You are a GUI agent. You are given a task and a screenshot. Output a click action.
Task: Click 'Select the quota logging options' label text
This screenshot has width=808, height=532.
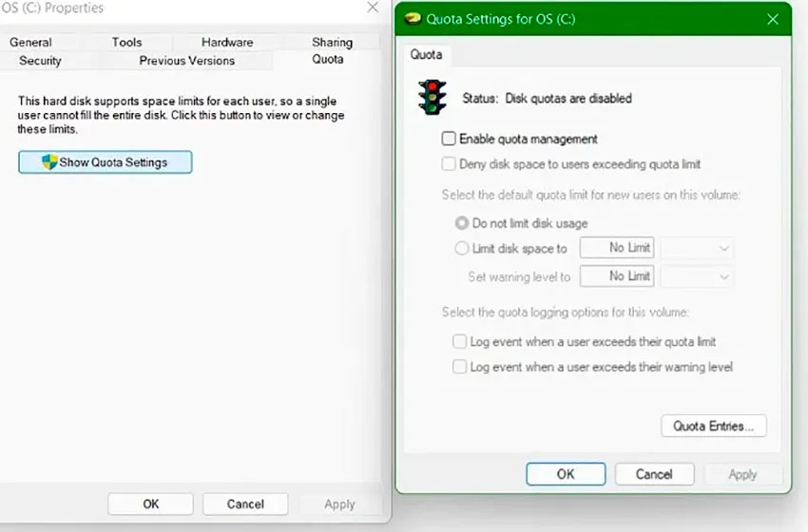click(x=566, y=313)
